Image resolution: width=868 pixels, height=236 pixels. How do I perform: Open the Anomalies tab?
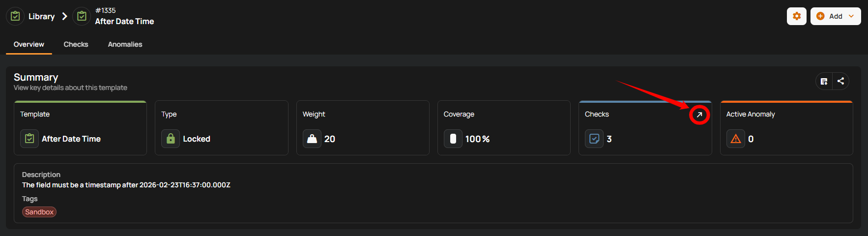click(x=125, y=44)
